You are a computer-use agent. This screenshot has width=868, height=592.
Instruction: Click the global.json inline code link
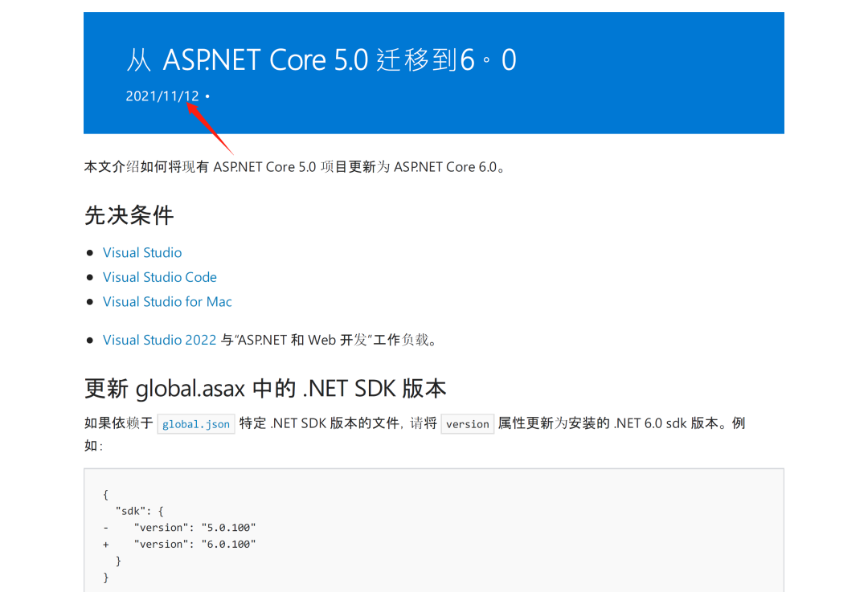coord(196,424)
